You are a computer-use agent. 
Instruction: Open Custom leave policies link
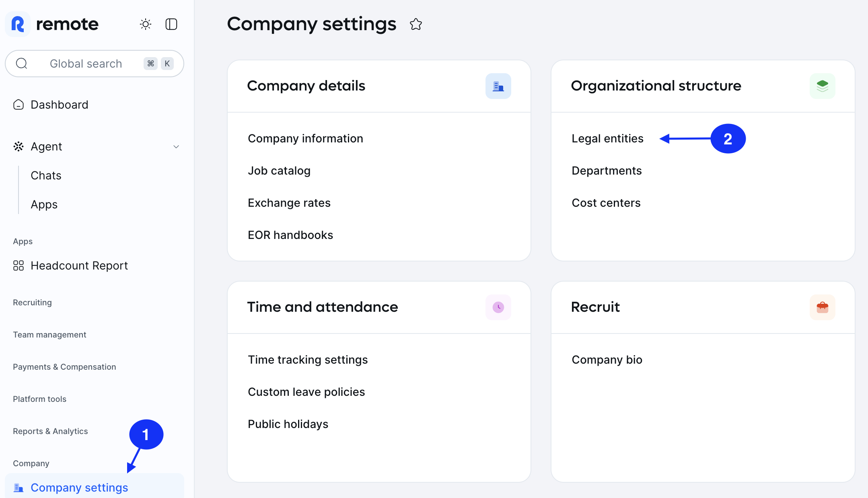[306, 392]
